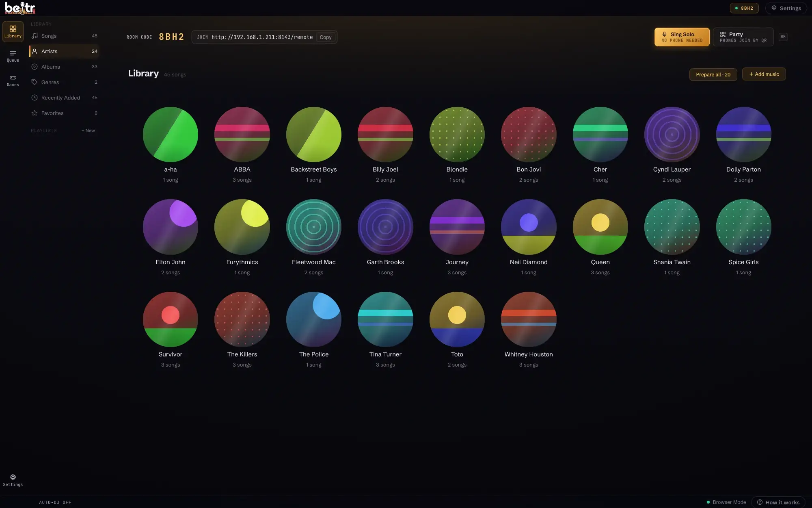Open Neil Diamond artist avatar
This screenshot has width=812, height=508.
(x=529, y=227)
